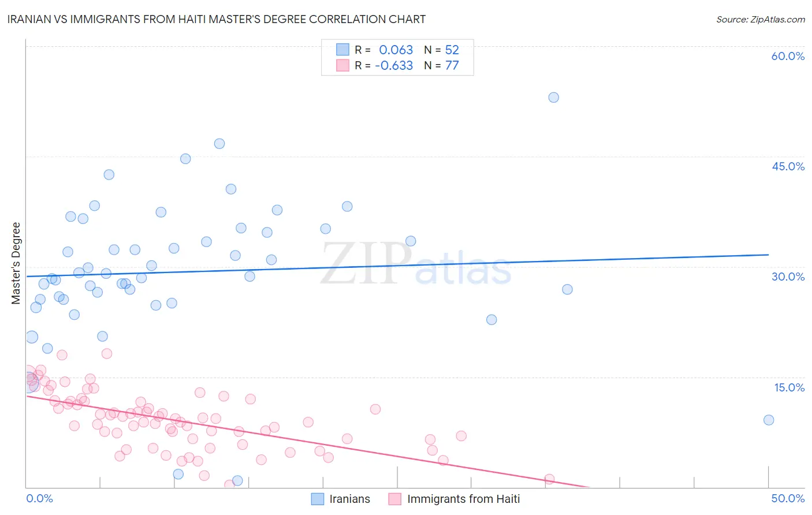
Task: Click the highest blue data point near 53%
Action: tap(554, 98)
